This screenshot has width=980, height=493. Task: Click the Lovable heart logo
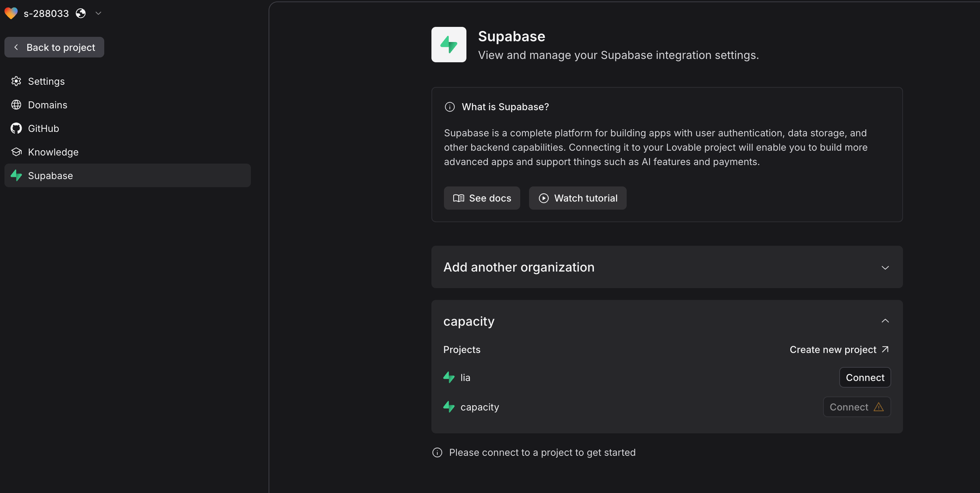(10, 13)
